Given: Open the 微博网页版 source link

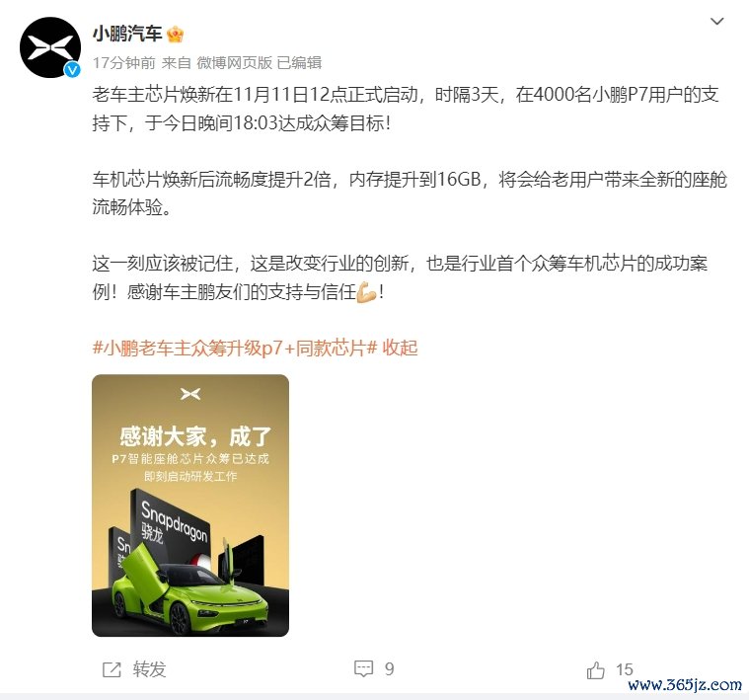Looking at the screenshot, I should [x=234, y=62].
